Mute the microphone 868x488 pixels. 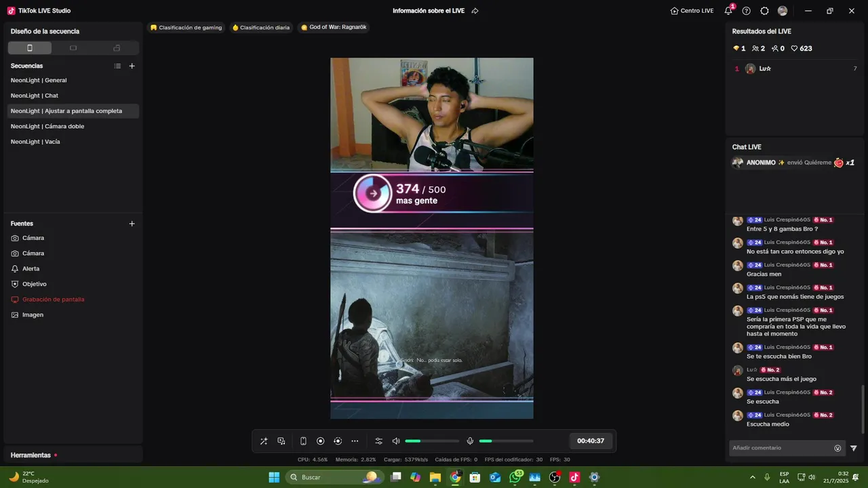(470, 441)
